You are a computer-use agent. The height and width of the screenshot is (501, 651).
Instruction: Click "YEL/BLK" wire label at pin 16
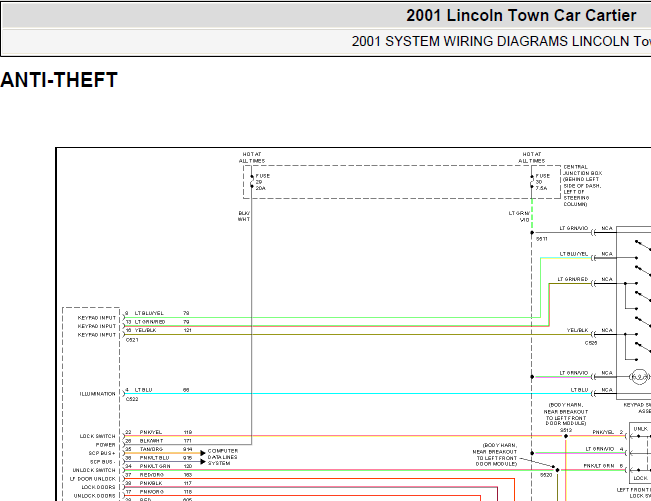145,330
